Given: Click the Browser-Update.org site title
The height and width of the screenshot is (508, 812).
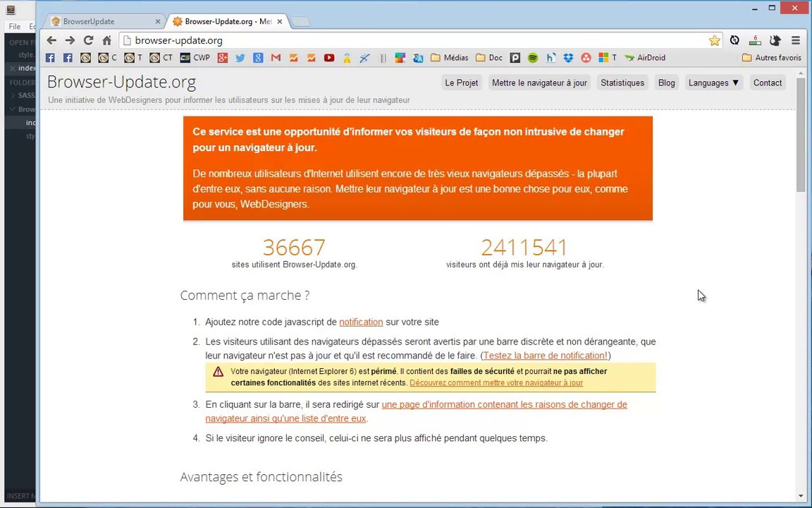Looking at the screenshot, I should [x=122, y=82].
